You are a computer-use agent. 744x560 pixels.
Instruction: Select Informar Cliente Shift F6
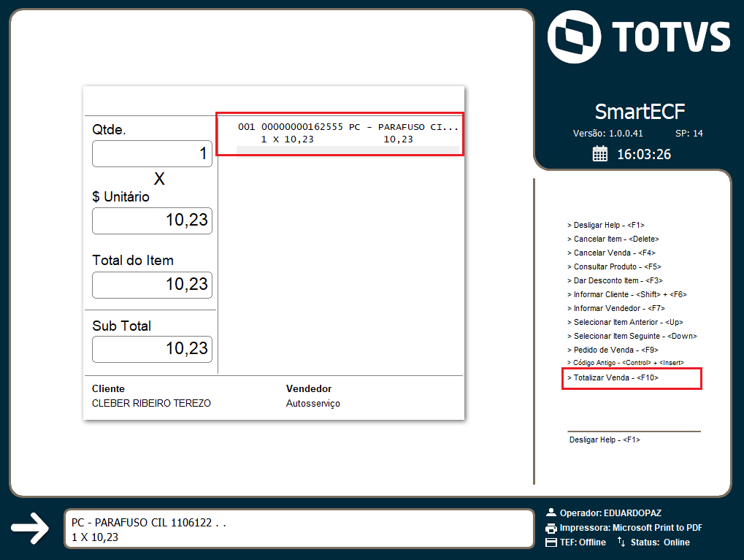tap(626, 294)
